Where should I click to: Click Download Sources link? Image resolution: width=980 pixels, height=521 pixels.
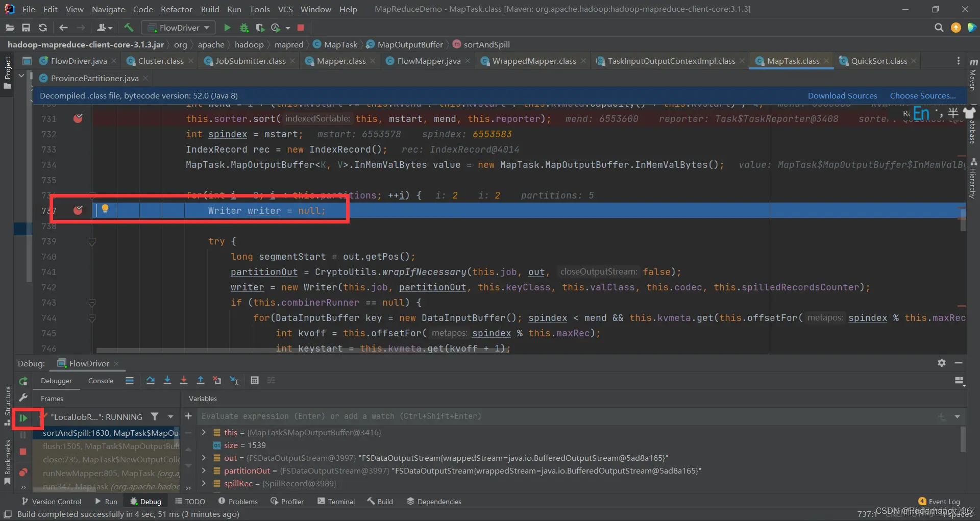[x=842, y=96]
